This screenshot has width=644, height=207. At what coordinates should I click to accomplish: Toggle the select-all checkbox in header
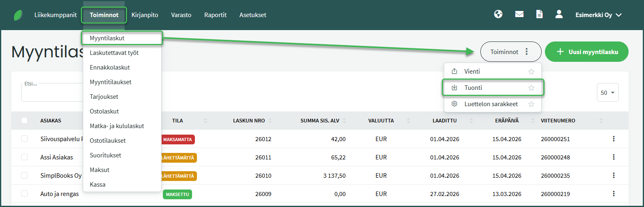24,120
